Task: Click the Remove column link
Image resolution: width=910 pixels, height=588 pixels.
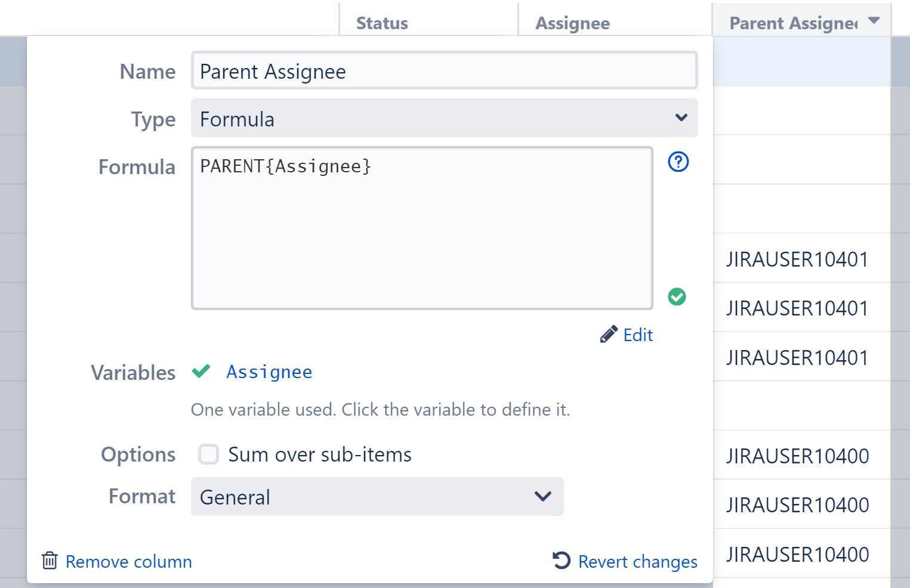Action: [x=129, y=561]
